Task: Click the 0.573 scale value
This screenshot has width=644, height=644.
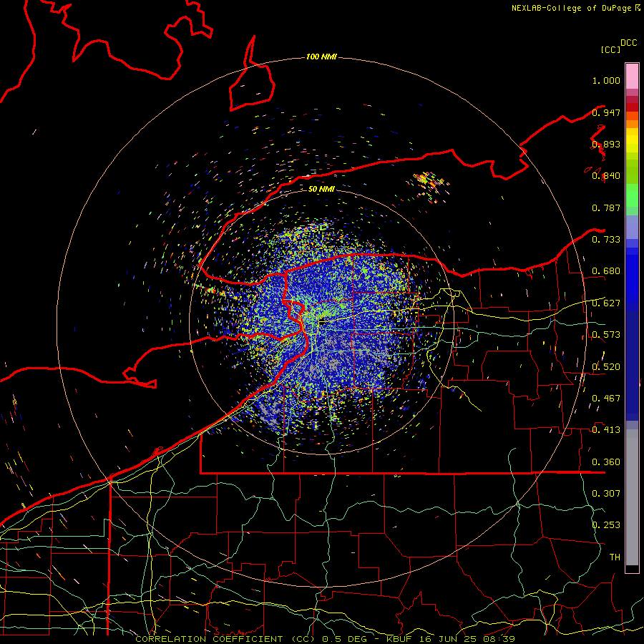Action: pos(606,335)
